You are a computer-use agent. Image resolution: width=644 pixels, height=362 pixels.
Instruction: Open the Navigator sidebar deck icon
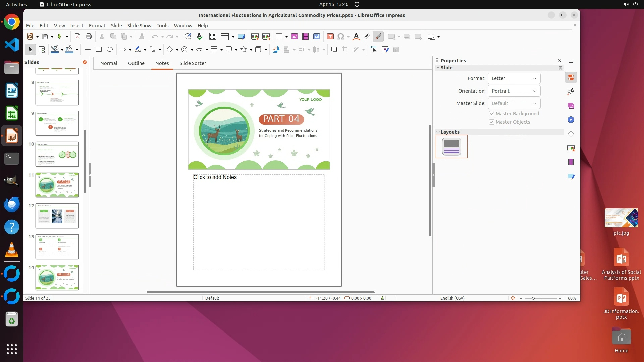571,120
